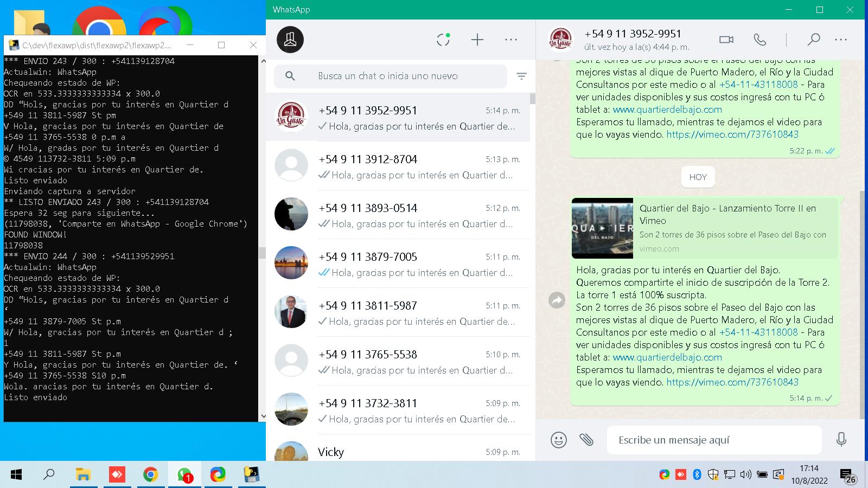Focus the 'Busca un chat' search box
This screenshot has width=868, height=488.
point(391,76)
